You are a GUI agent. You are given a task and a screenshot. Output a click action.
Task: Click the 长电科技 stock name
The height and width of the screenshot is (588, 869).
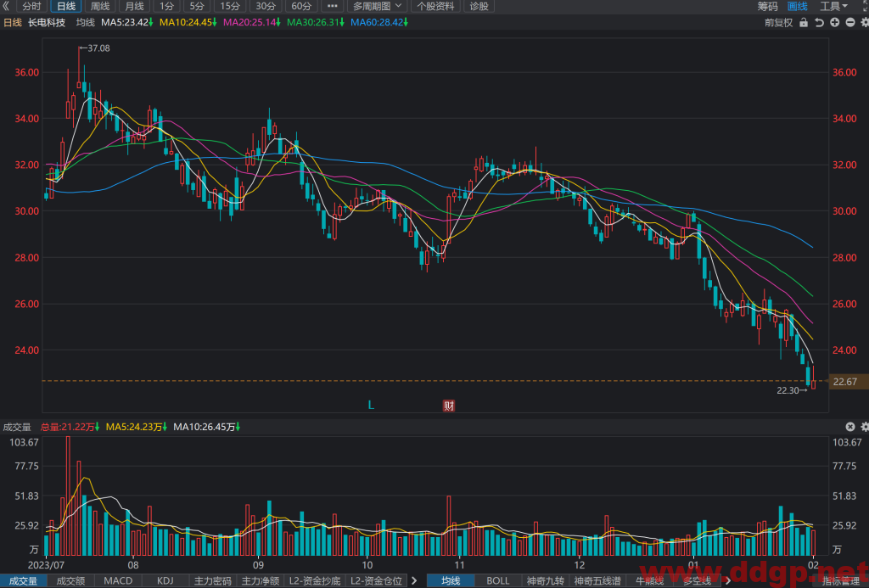pos(47,23)
